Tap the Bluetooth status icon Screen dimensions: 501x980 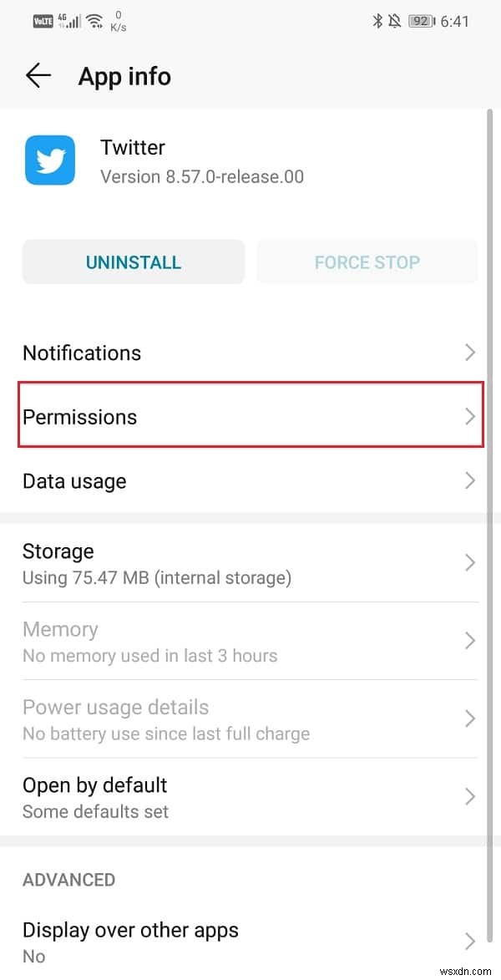click(x=377, y=22)
